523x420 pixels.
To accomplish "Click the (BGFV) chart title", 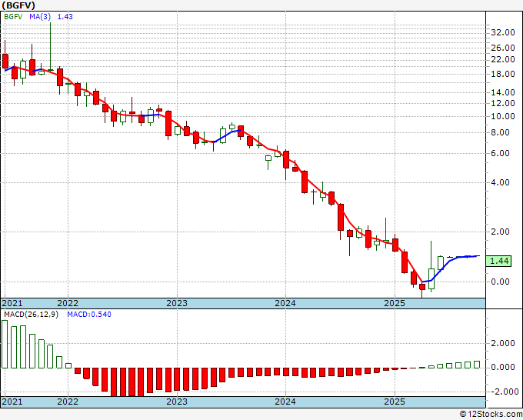I will [18, 5].
